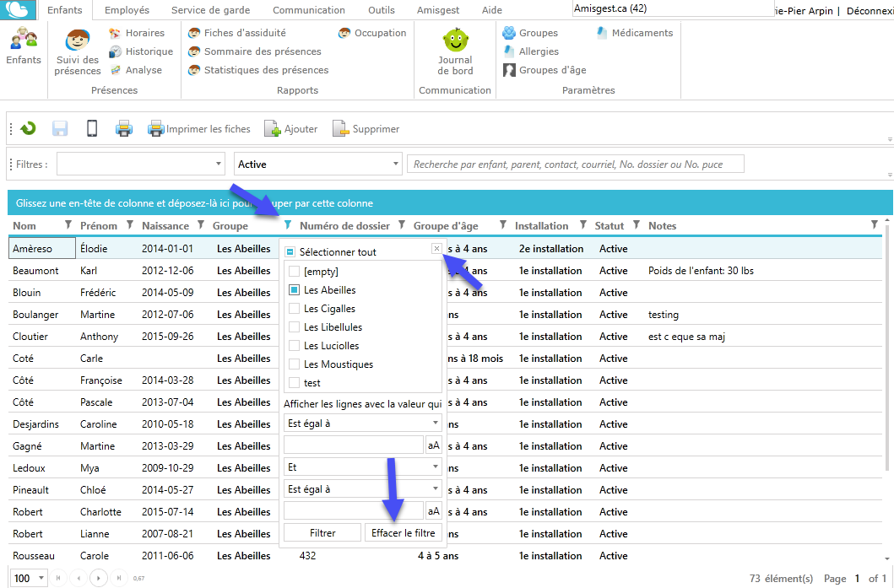The height and width of the screenshot is (588, 894).
Task: Close the filter popup
Action: coord(436,248)
